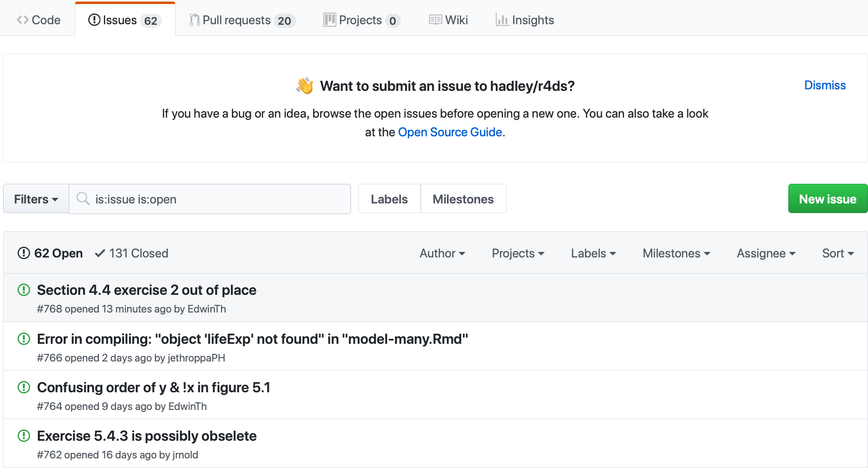
Task: Expand the Assignee filter dropdown
Action: (766, 253)
